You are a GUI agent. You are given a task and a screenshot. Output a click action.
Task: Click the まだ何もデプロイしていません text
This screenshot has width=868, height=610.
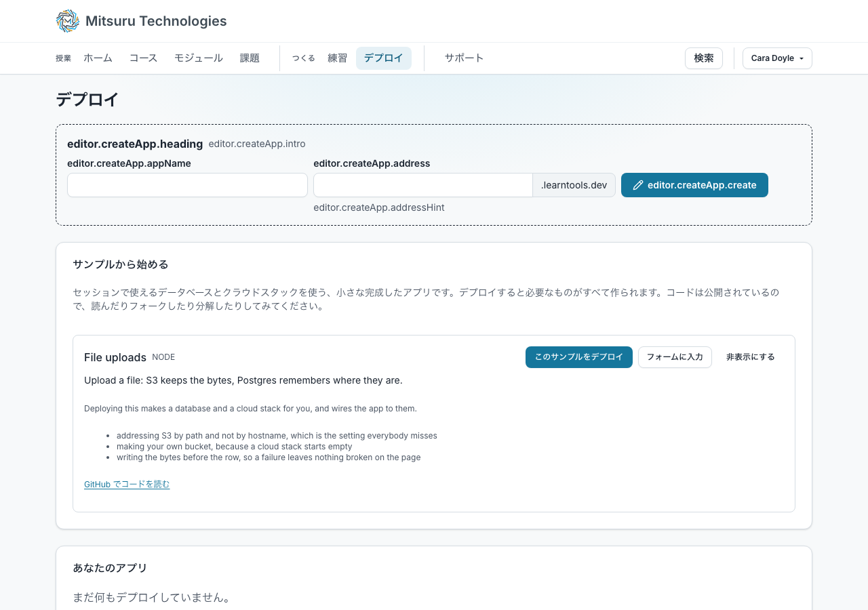point(152,598)
